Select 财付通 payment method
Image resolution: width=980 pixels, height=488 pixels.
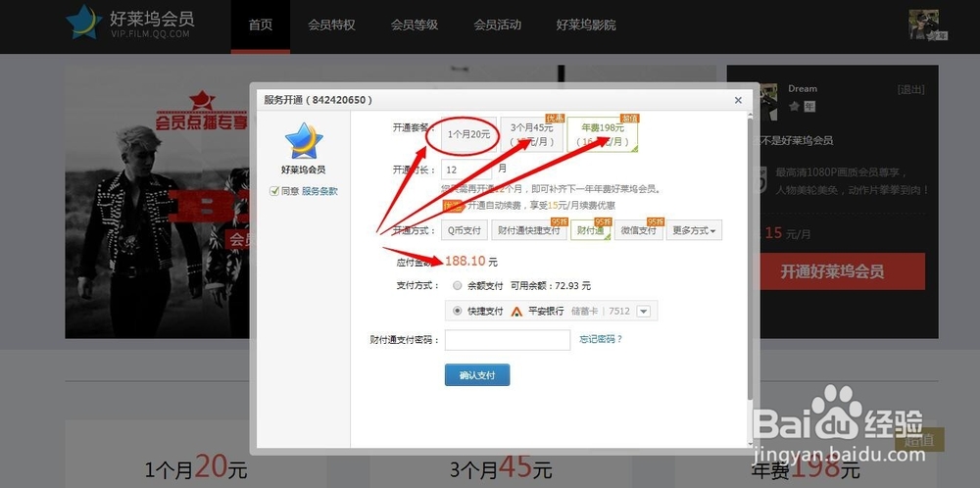590,230
